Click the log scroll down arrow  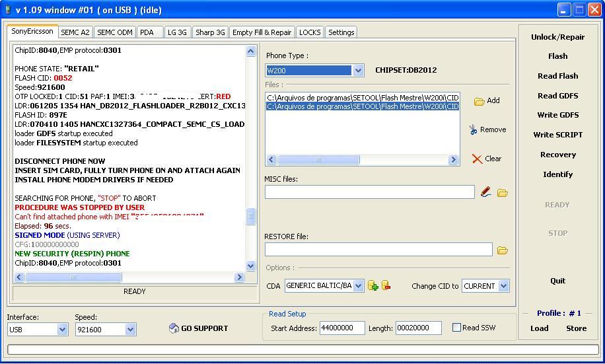251,266
